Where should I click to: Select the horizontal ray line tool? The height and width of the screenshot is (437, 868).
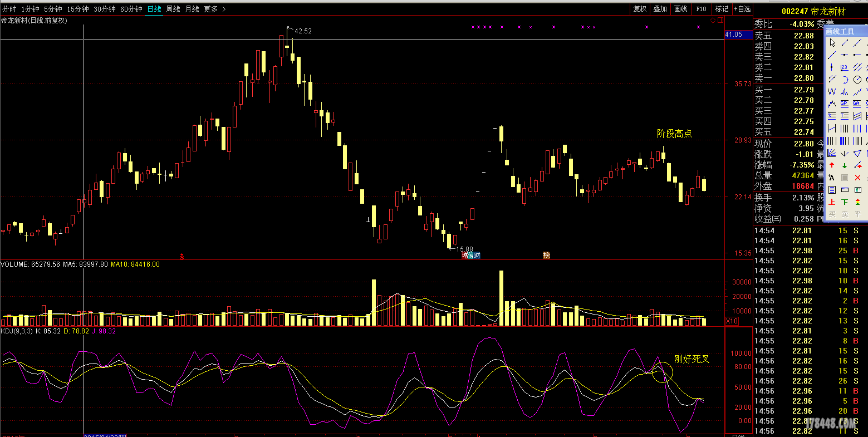coord(857,55)
